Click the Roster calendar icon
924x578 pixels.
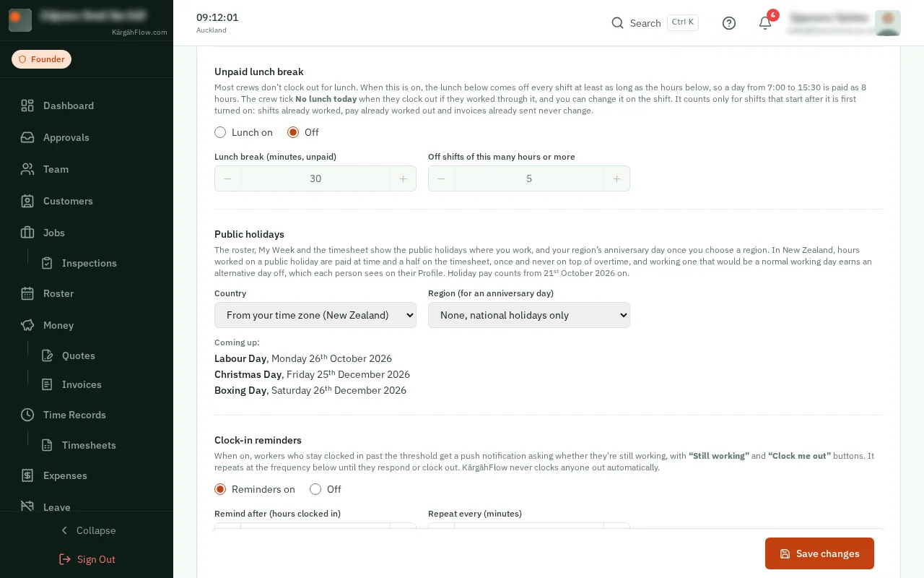pyautogui.click(x=27, y=293)
